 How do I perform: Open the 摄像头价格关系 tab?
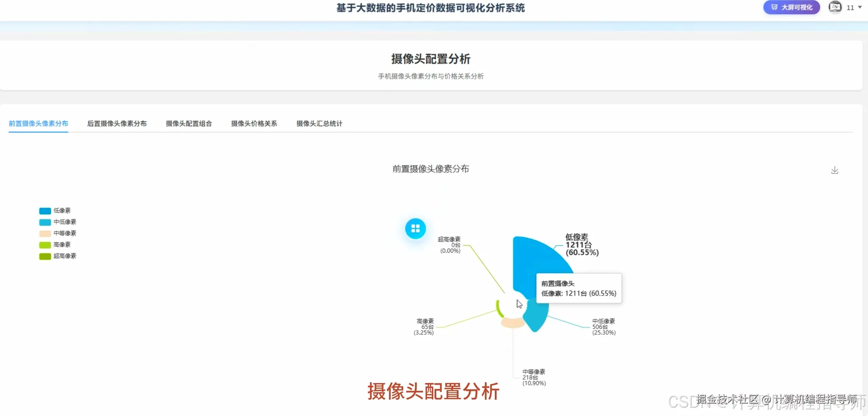(x=254, y=123)
